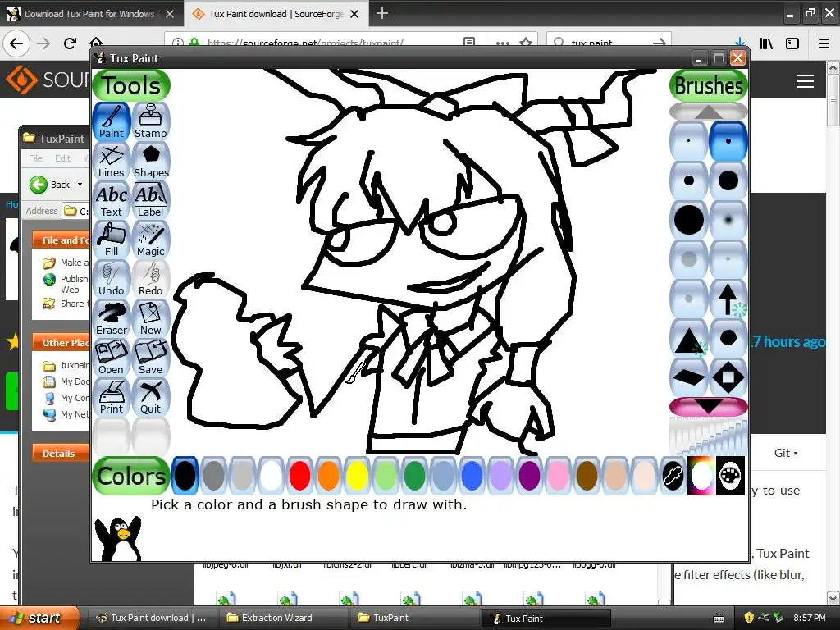Select the flat parallelogram brush

[x=689, y=377]
